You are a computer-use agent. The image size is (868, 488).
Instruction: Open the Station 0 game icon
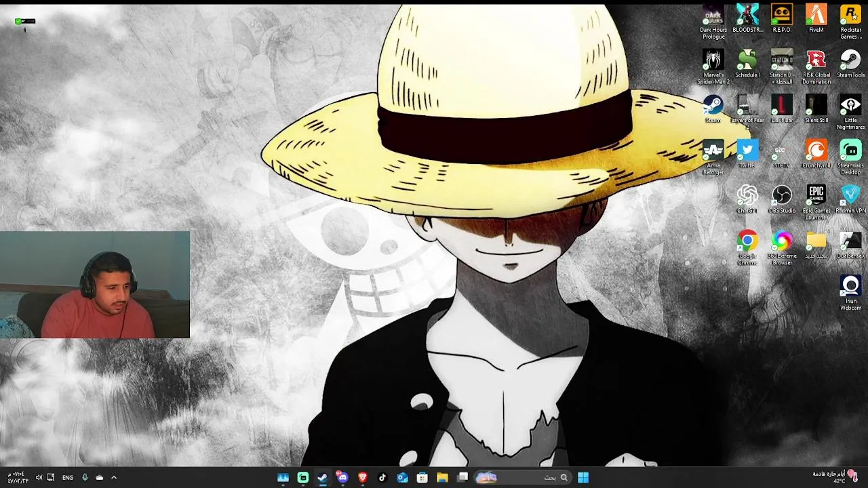[x=782, y=67]
